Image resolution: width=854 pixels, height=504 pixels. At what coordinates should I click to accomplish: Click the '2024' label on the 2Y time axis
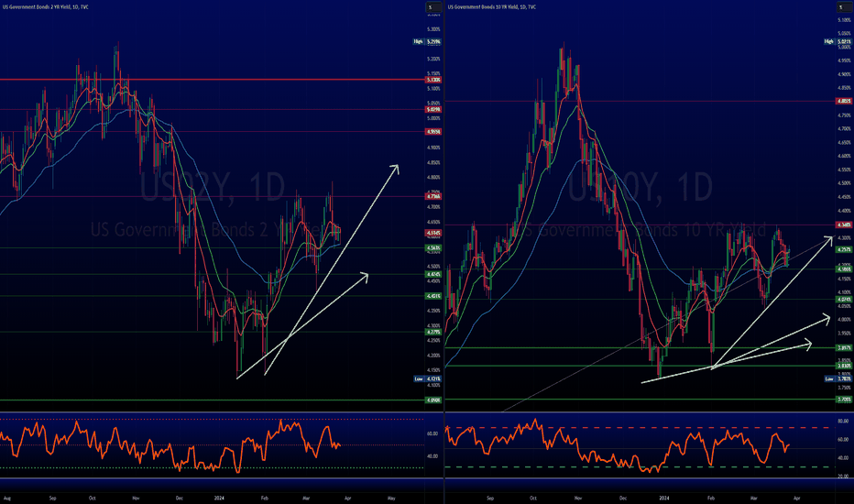click(x=219, y=498)
